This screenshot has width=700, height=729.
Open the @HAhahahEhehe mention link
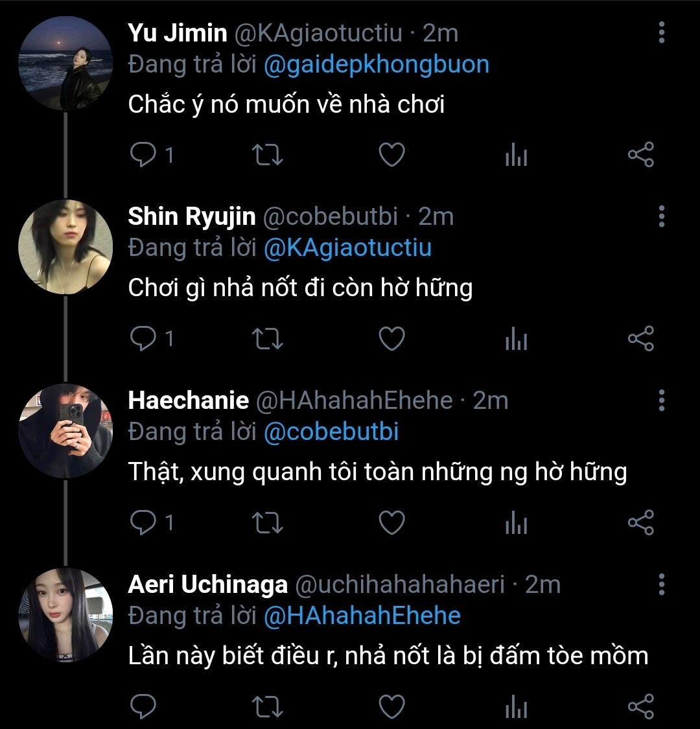point(362,616)
